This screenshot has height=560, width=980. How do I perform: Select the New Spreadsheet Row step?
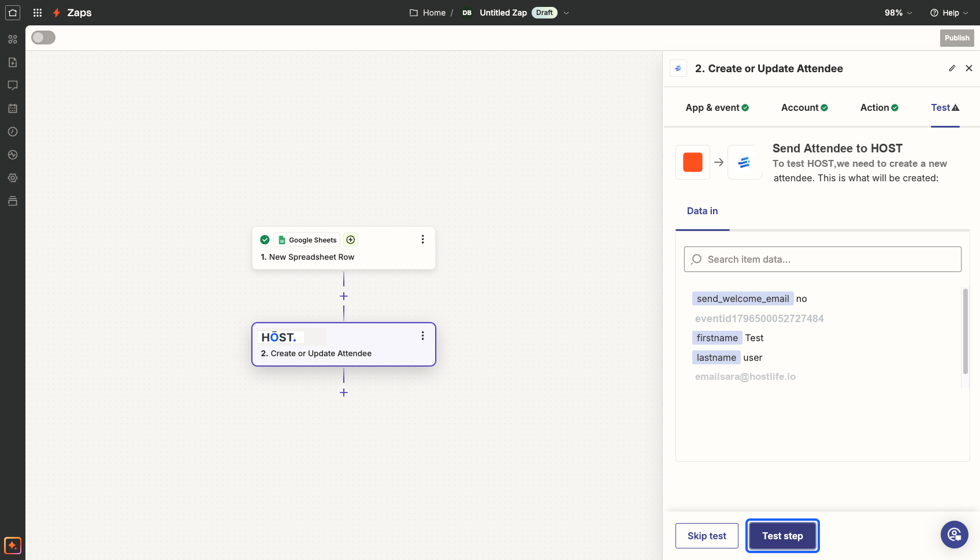tap(344, 248)
